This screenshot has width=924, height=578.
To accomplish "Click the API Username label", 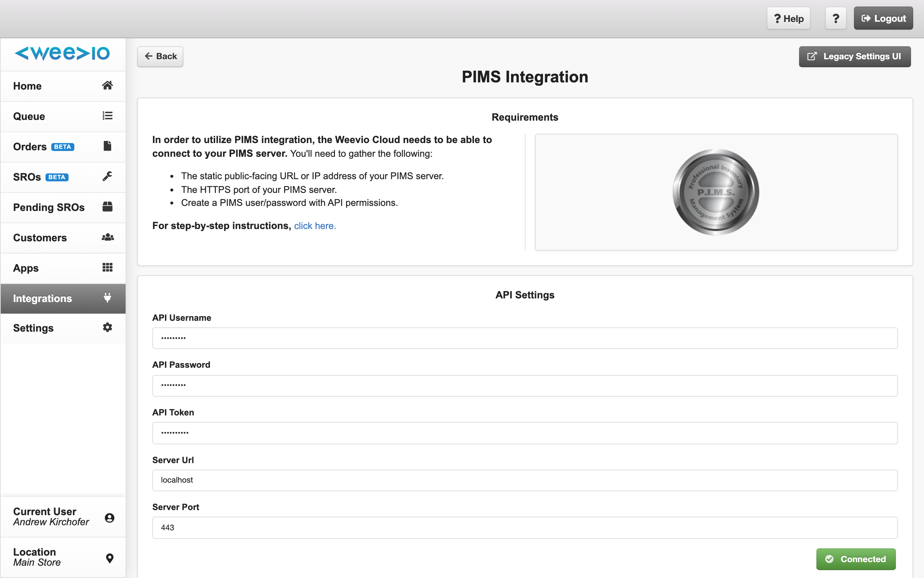I will (x=182, y=318).
